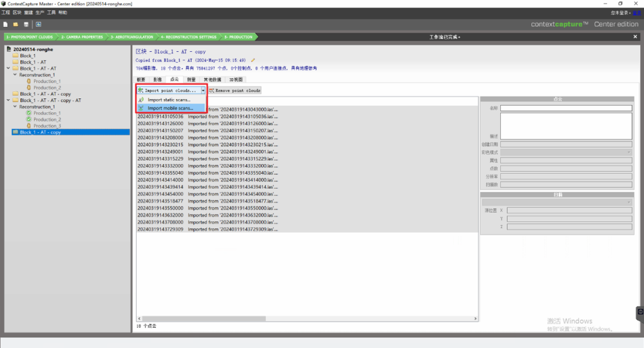Dismiss the workflow notification bar with X
Screen dimensions: 644x348
pyautogui.click(x=635, y=36)
